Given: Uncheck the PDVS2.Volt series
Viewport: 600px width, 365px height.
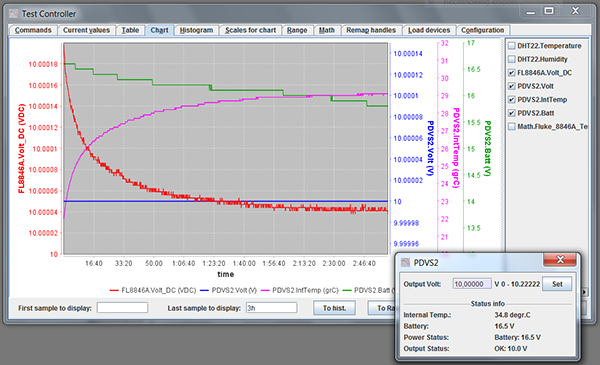Looking at the screenshot, I should [x=512, y=86].
